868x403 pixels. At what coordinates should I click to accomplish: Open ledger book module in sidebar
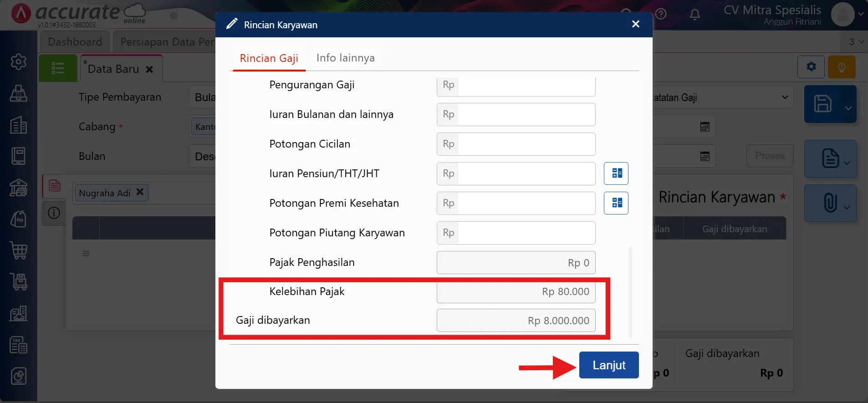pyautogui.click(x=19, y=156)
